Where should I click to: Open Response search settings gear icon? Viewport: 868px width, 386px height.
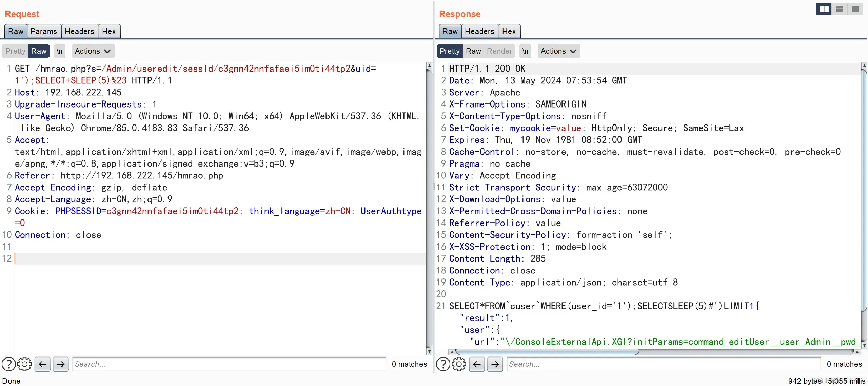pyautogui.click(x=459, y=364)
